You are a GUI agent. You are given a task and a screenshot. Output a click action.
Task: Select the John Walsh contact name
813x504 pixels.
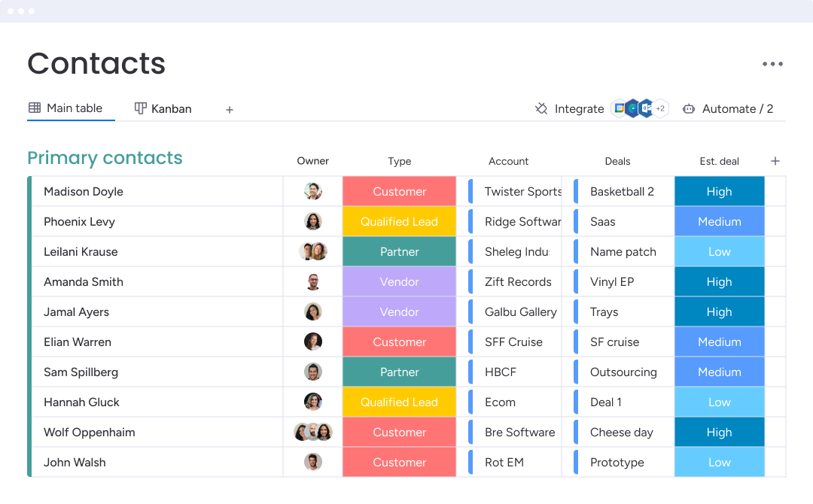coord(75,462)
